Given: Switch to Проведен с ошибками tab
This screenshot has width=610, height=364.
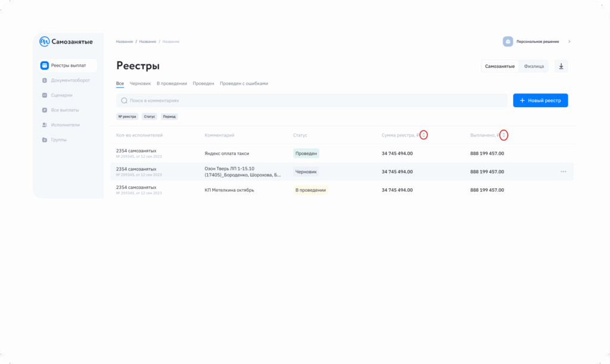Looking at the screenshot, I should pyautogui.click(x=244, y=83).
